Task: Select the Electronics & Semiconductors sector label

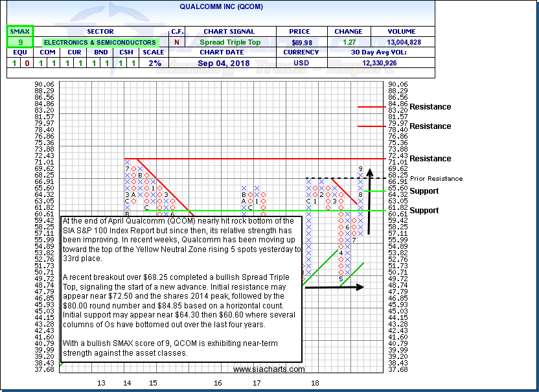Action: point(100,42)
